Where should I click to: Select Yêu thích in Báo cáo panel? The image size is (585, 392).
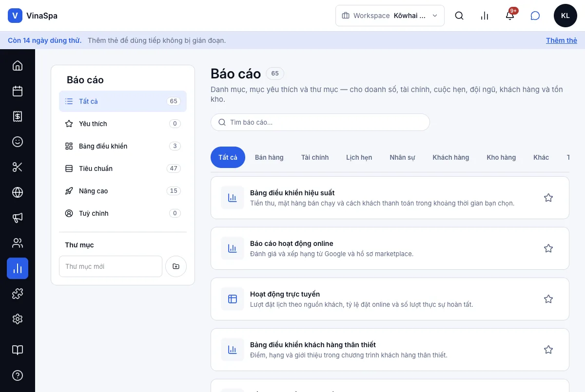pyautogui.click(x=123, y=124)
